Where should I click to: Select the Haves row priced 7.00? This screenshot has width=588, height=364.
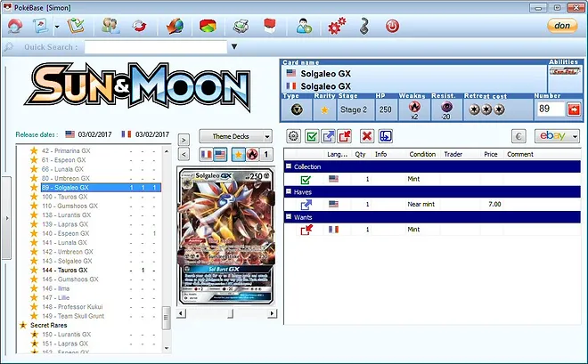pyautogui.click(x=432, y=204)
